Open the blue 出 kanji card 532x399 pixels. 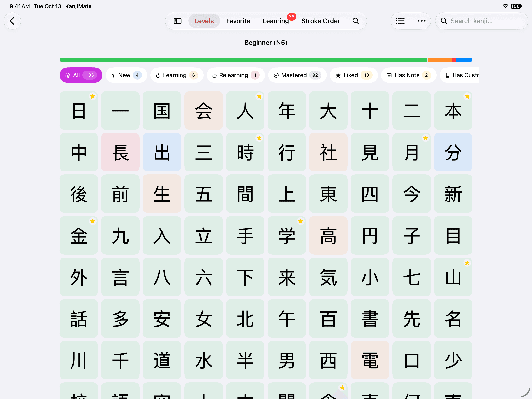tap(162, 152)
